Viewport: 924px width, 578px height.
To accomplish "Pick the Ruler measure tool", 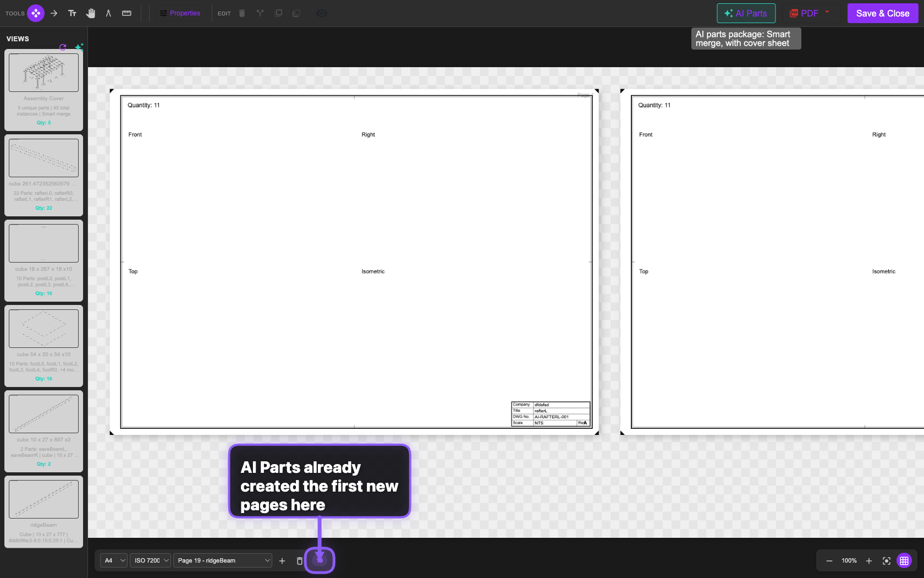I will tap(127, 13).
